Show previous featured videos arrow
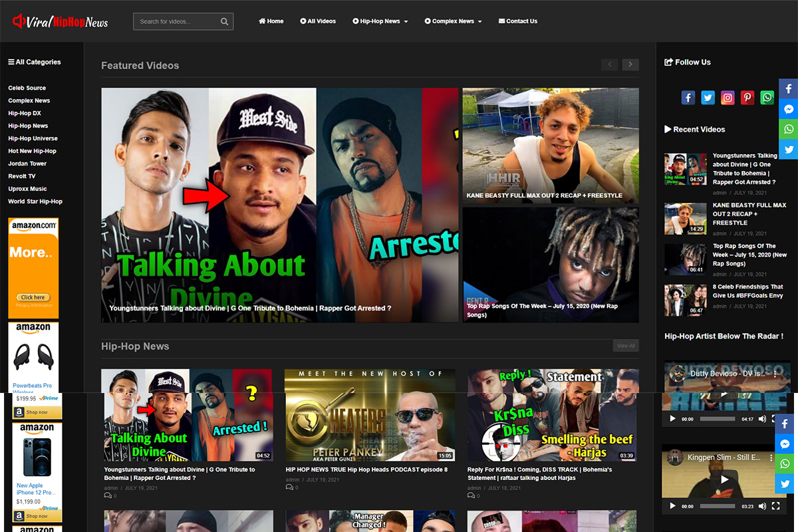Screen dimensions: 798x532 610,65
